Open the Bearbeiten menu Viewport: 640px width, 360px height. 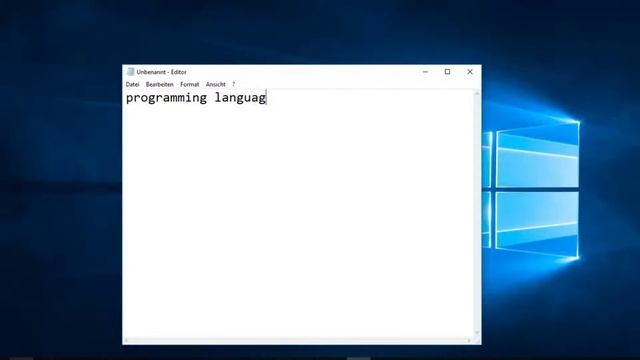(160, 84)
